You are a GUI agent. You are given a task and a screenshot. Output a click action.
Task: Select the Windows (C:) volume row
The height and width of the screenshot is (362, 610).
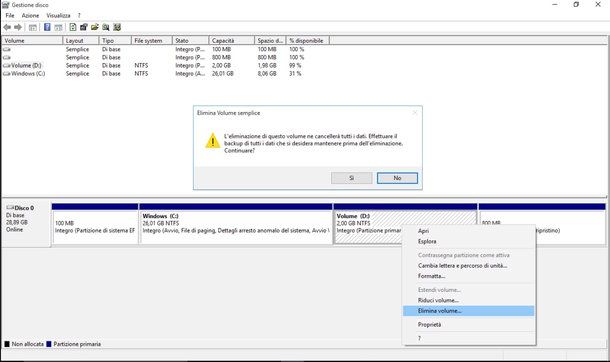[x=153, y=73]
